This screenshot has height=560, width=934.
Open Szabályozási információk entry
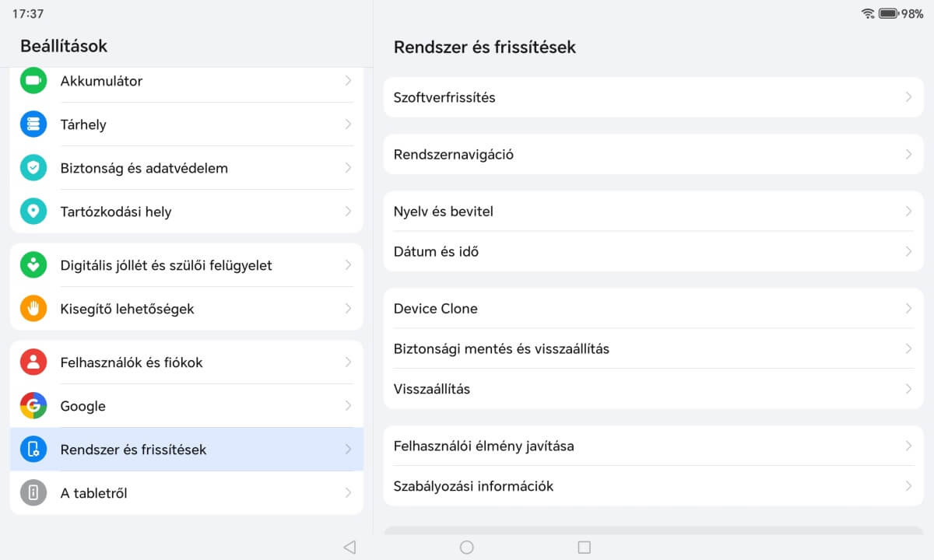[473, 486]
